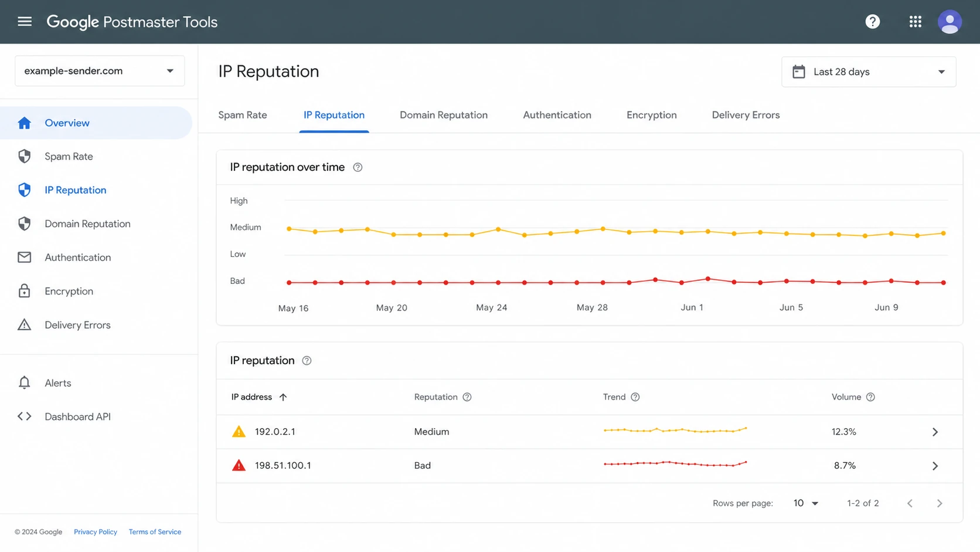980x552 pixels.
Task: Switch to the Spam Rate tab
Action: (243, 115)
